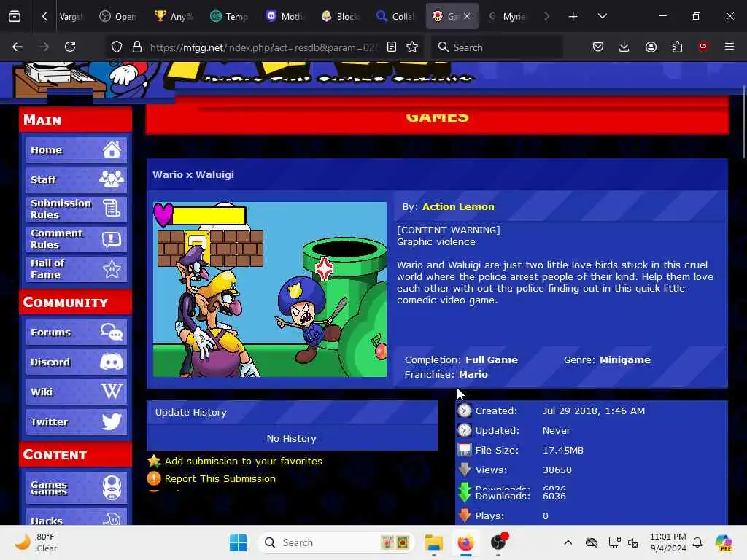747x560 pixels.
Task: Click the Mario franchise value
Action: pyautogui.click(x=473, y=374)
